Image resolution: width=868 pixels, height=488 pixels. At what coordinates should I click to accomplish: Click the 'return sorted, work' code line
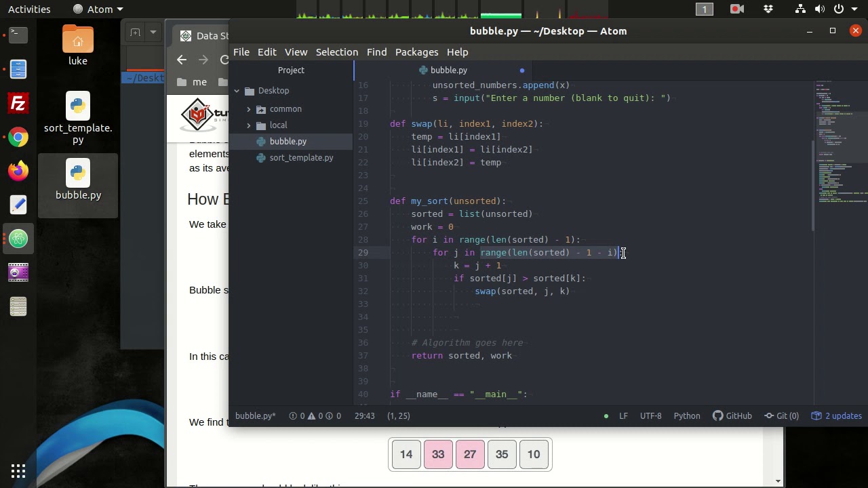coord(461,356)
